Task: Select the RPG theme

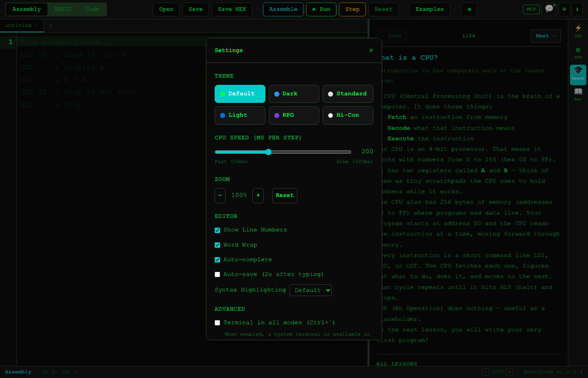Action: click(294, 115)
